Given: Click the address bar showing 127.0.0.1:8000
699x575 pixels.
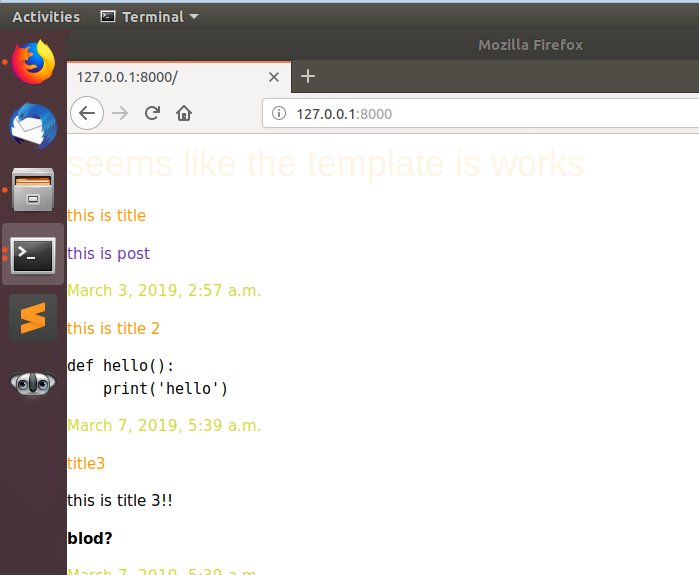Looking at the screenshot, I should click(481, 114).
